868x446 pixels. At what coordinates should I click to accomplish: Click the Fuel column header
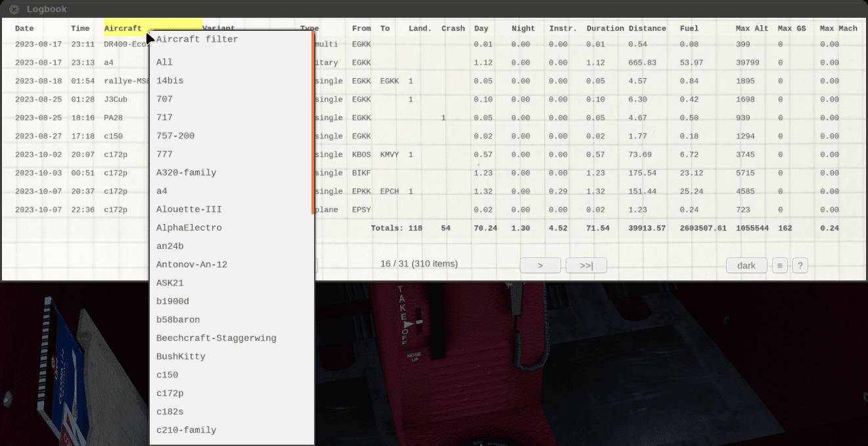(689, 28)
